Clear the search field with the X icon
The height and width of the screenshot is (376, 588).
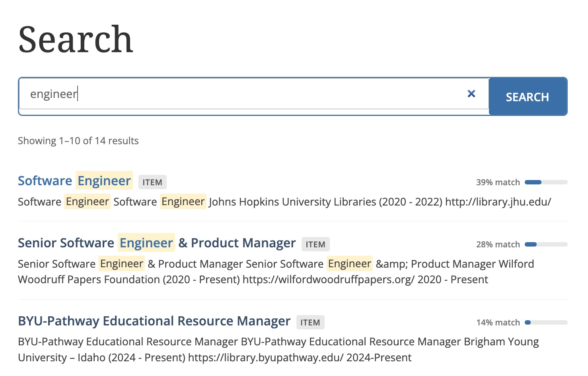[x=471, y=94]
